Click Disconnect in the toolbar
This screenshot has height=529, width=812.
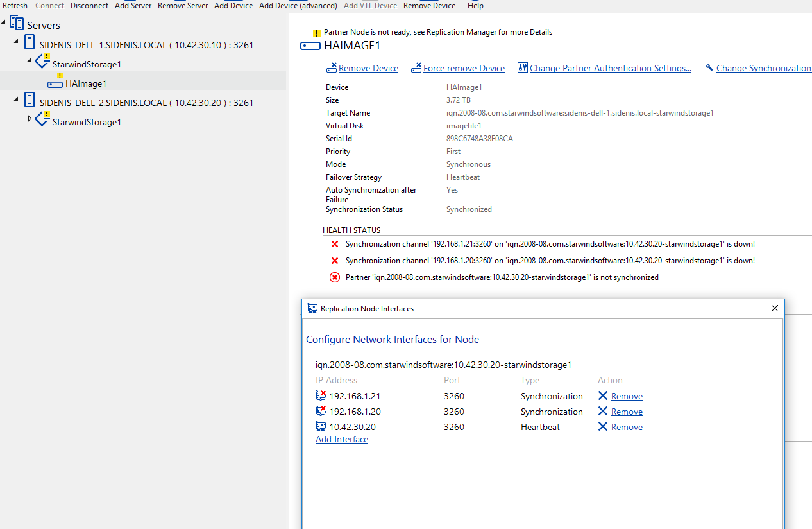tap(89, 6)
